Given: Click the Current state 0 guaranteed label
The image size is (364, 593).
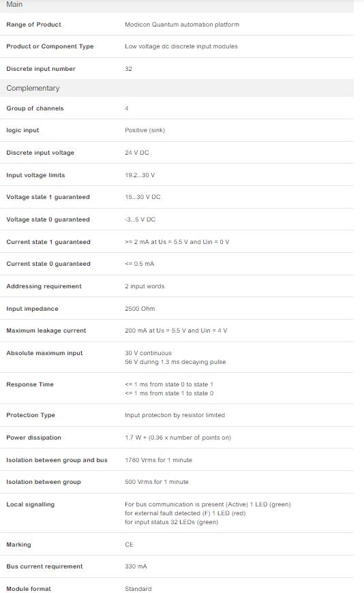Looking at the screenshot, I should click(x=48, y=264).
